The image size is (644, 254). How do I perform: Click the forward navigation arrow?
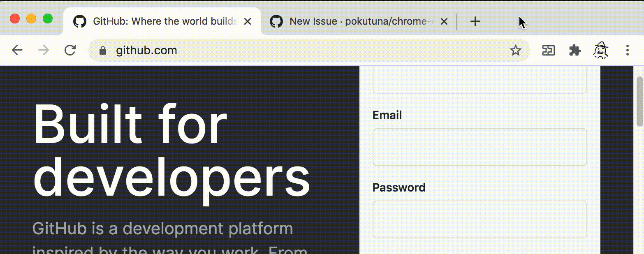(43, 51)
